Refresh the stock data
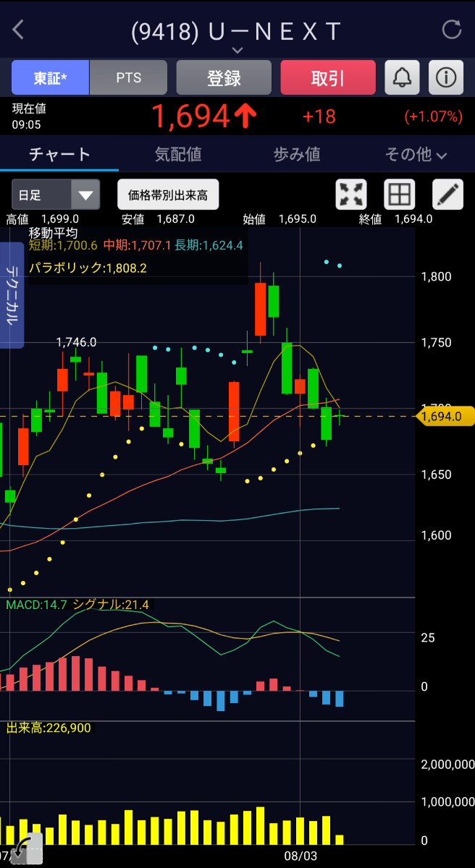The height and width of the screenshot is (868, 475). pyautogui.click(x=451, y=30)
